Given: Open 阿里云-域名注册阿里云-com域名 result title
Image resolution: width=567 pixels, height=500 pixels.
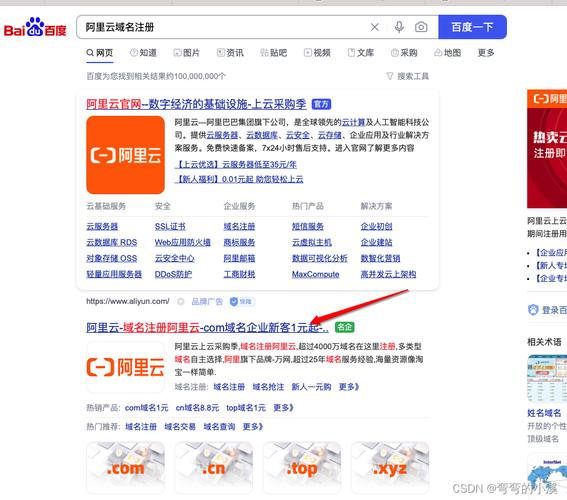Looking at the screenshot, I should point(208,328).
